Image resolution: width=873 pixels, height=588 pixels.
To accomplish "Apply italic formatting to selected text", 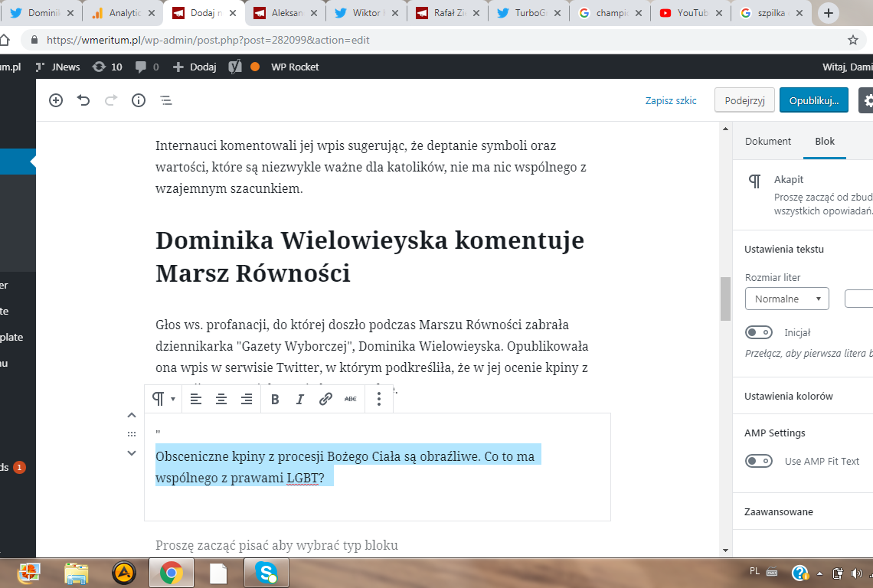I will [x=300, y=399].
